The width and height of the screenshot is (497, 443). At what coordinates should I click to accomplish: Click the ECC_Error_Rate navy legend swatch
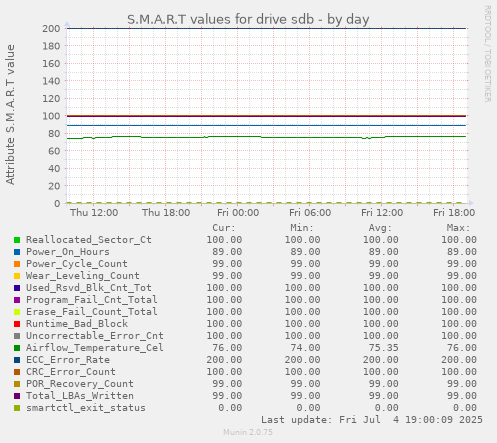tap(17, 360)
